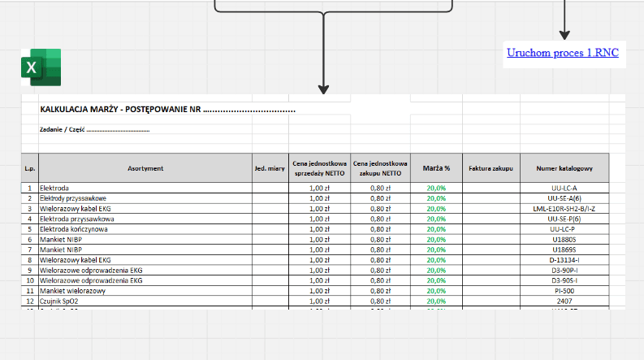
Task: Select catalog number 'LML-E10R-SH2-B/I-Z'
Action: tap(564, 209)
